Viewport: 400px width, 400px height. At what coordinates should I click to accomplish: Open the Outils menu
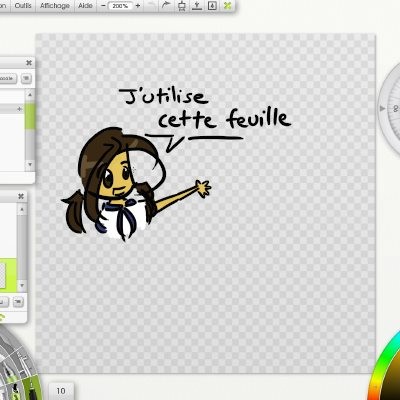point(23,6)
